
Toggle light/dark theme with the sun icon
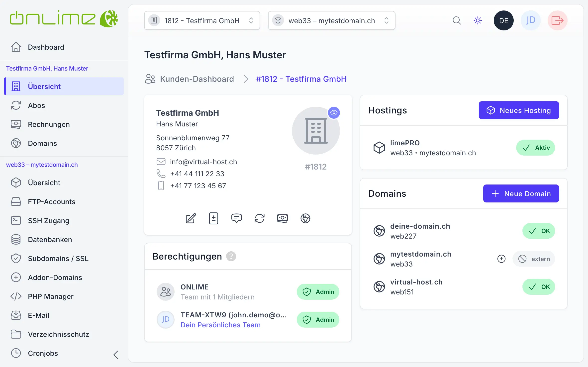(x=478, y=20)
